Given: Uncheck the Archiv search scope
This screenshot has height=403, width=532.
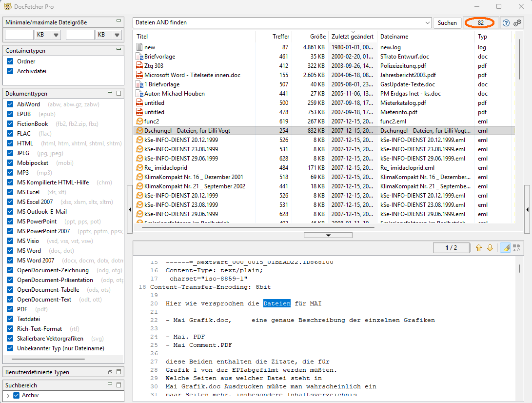Looking at the screenshot, I should click(16, 396).
